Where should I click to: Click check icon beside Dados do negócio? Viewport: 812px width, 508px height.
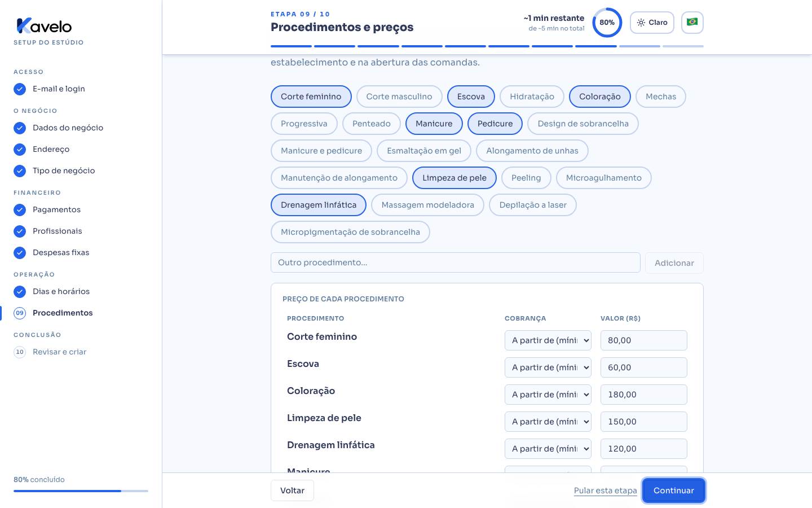click(x=20, y=128)
